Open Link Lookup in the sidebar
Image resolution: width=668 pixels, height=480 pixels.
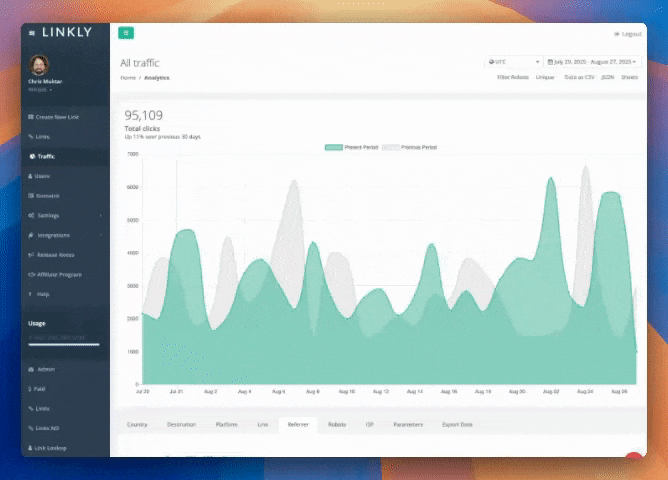point(50,447)
